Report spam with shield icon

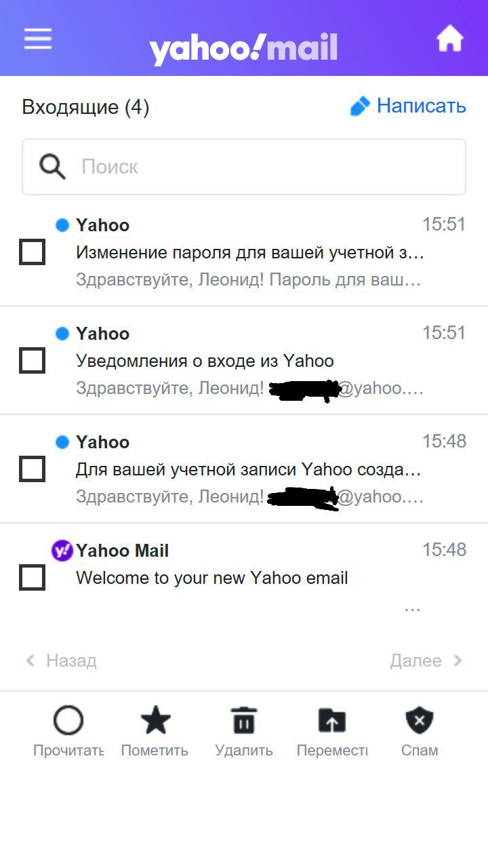coord(420,721)
